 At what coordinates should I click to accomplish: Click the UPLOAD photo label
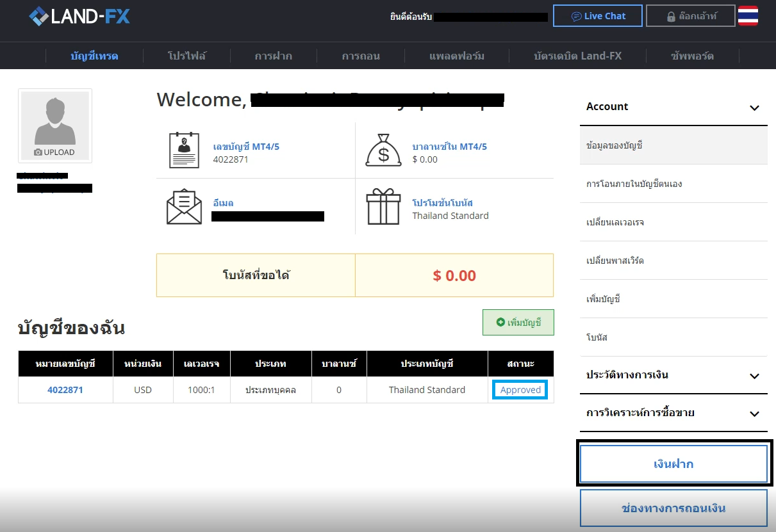point(55,152)
